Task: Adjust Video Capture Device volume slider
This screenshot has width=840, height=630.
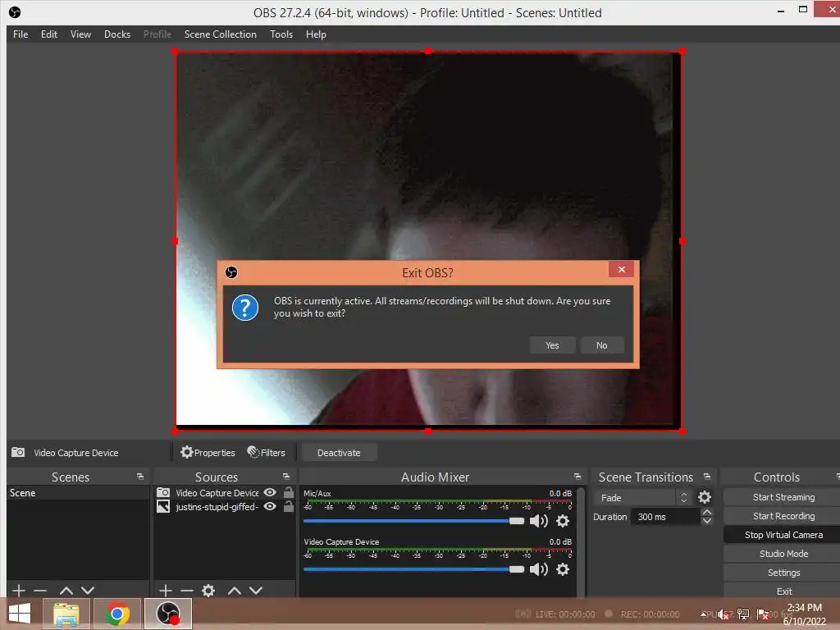Action: pos(413,569)
